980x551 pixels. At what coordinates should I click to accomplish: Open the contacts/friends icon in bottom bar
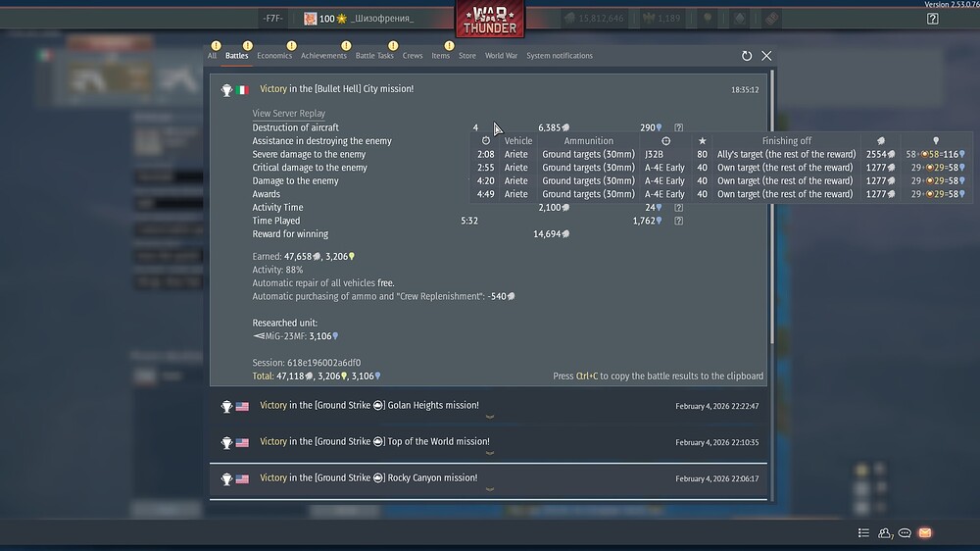click(x=885, y=533)
